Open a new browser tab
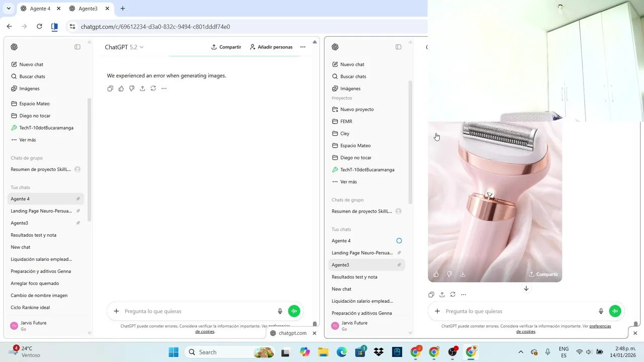 123,9
